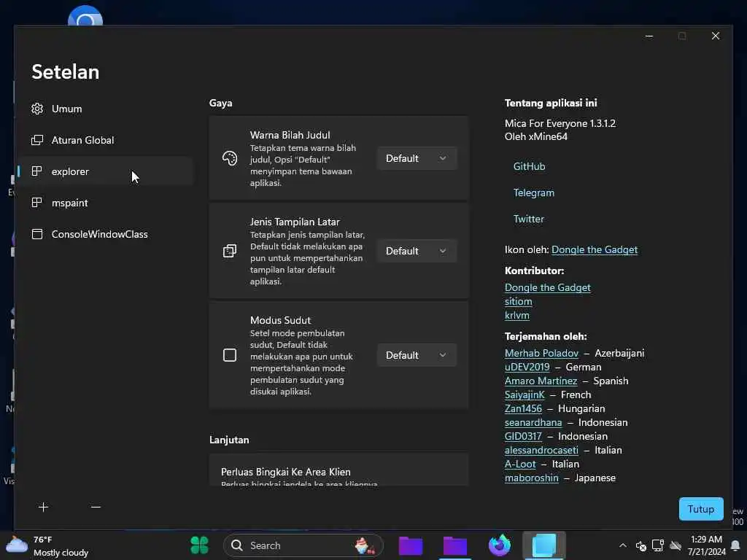
Task: Open the second purple folder on taskbar
Action: (454, 545)
